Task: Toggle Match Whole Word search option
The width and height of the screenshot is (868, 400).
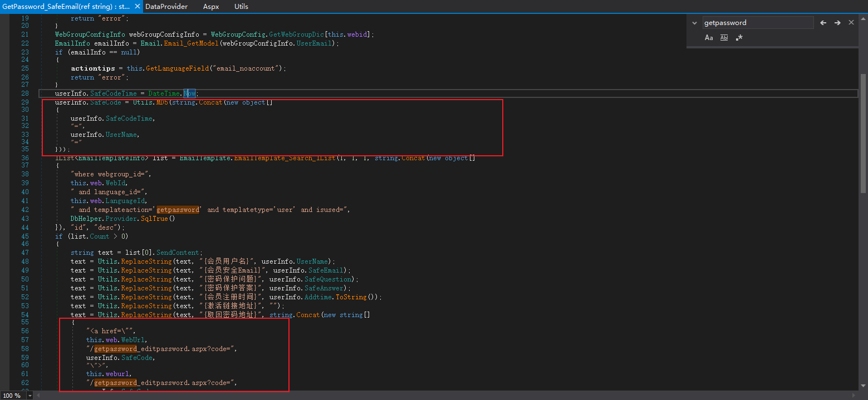Action: 724,38
